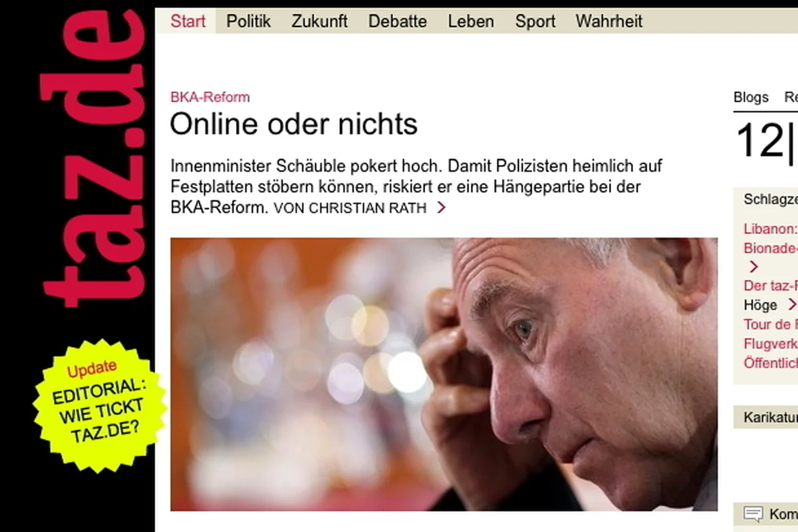Click the arrow below the Bionade headline
Screen dimensions: 798x532
(753, 267)
